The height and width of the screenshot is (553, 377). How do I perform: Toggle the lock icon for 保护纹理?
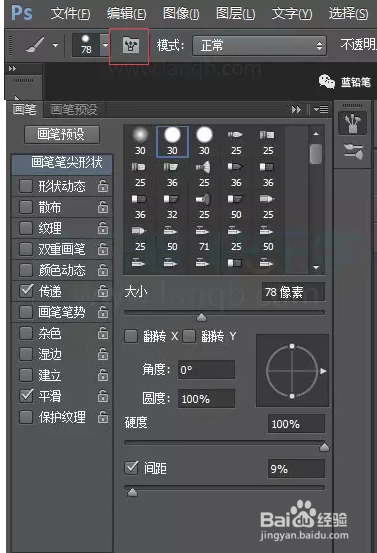click(103, 417)
